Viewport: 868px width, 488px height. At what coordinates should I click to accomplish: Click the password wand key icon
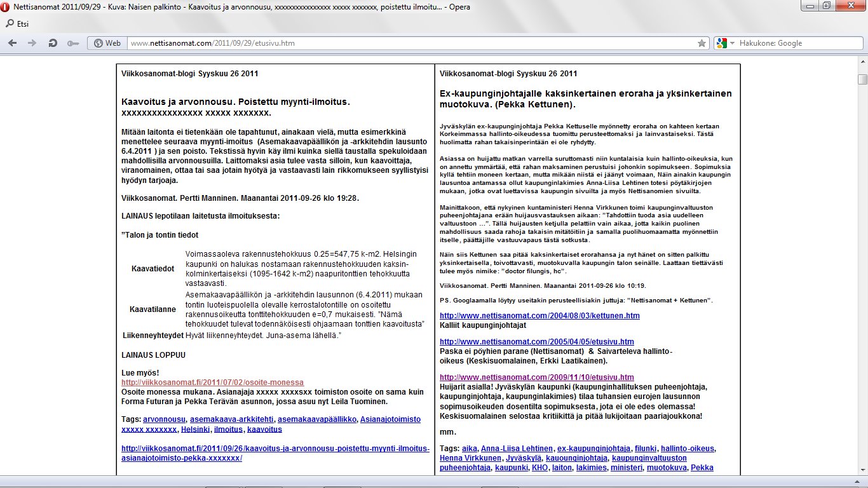point(72,43)
